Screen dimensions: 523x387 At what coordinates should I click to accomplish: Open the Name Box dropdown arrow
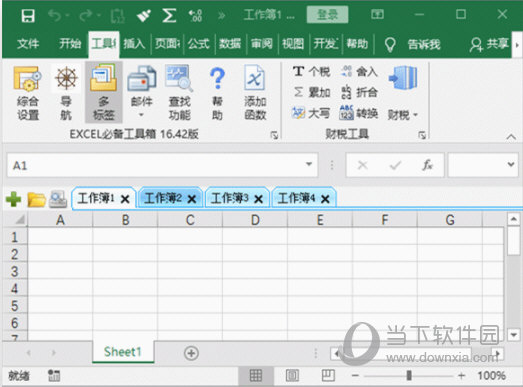(309, 164)
